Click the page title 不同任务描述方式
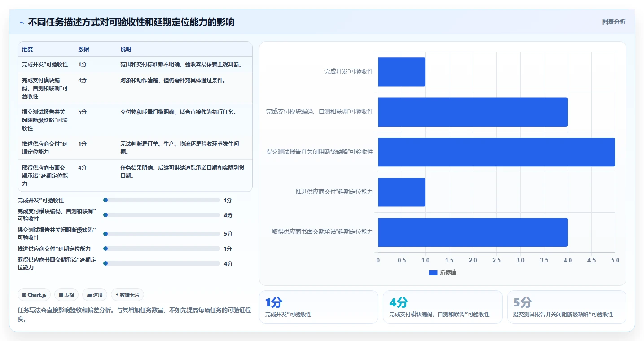This screenshot has height=341, width=644. point(131,22)
